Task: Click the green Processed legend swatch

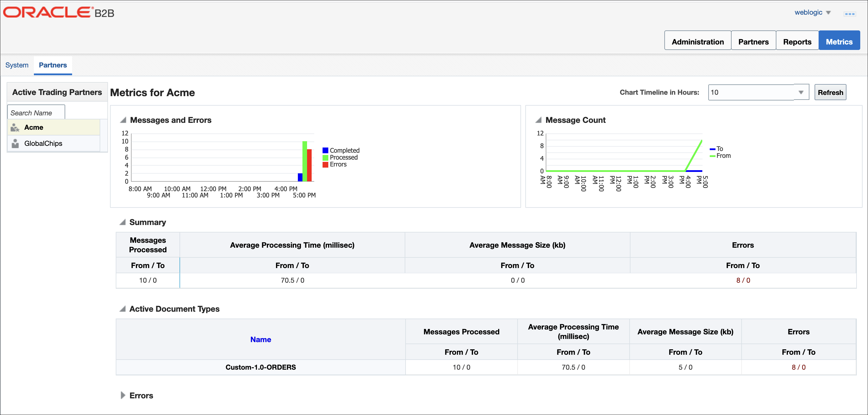Action: click(x=325, y=158)
